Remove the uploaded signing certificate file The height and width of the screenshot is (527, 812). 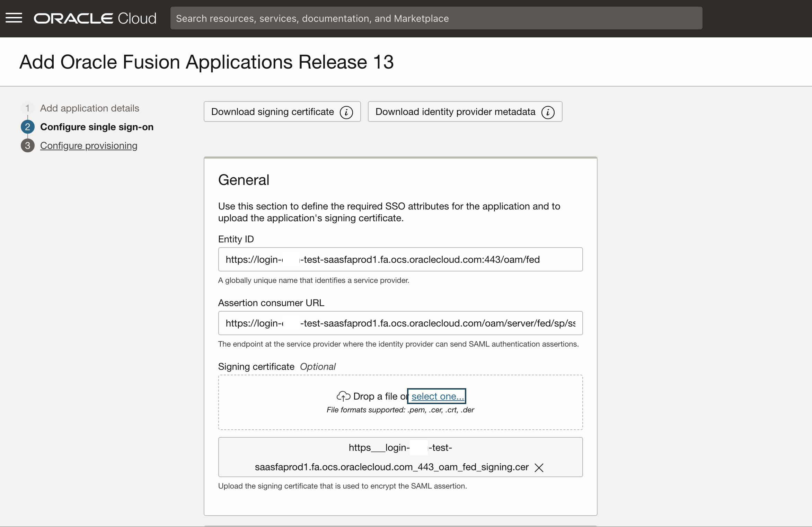539,468
